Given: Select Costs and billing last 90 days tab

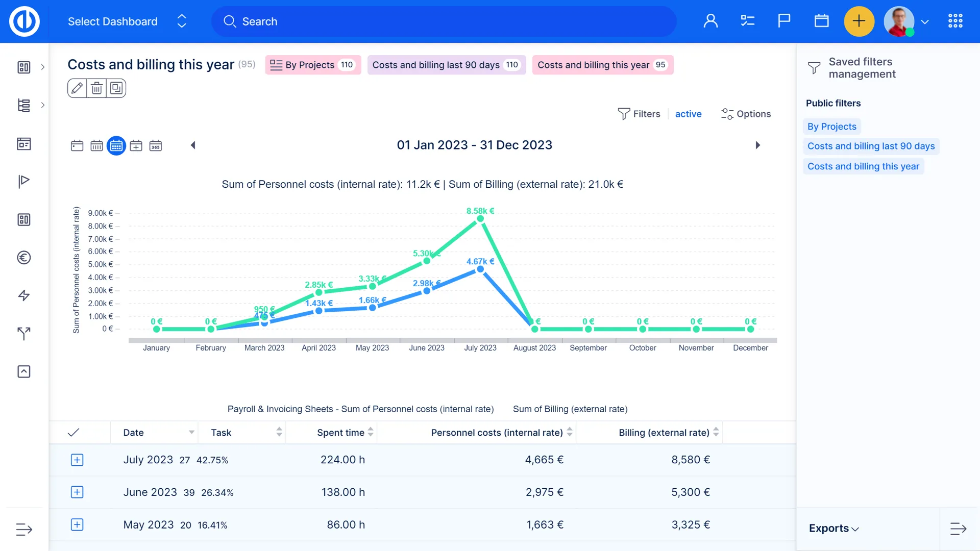Looking at the screenshot, I should tap(446, 65).
